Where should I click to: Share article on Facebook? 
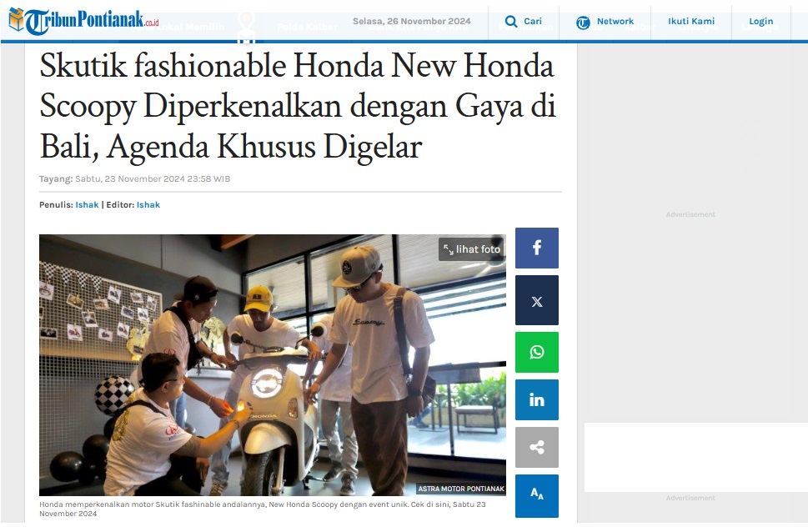click(x=536, y=248)
